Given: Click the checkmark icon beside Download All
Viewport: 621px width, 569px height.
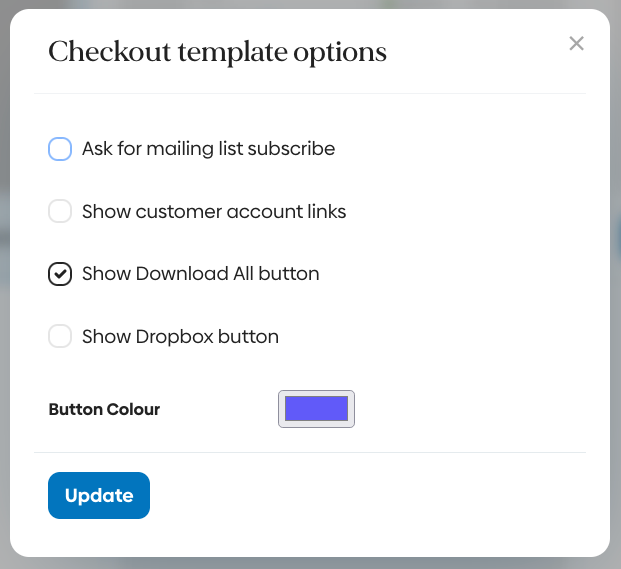Looking at the screenshot, I should point(60,274).
